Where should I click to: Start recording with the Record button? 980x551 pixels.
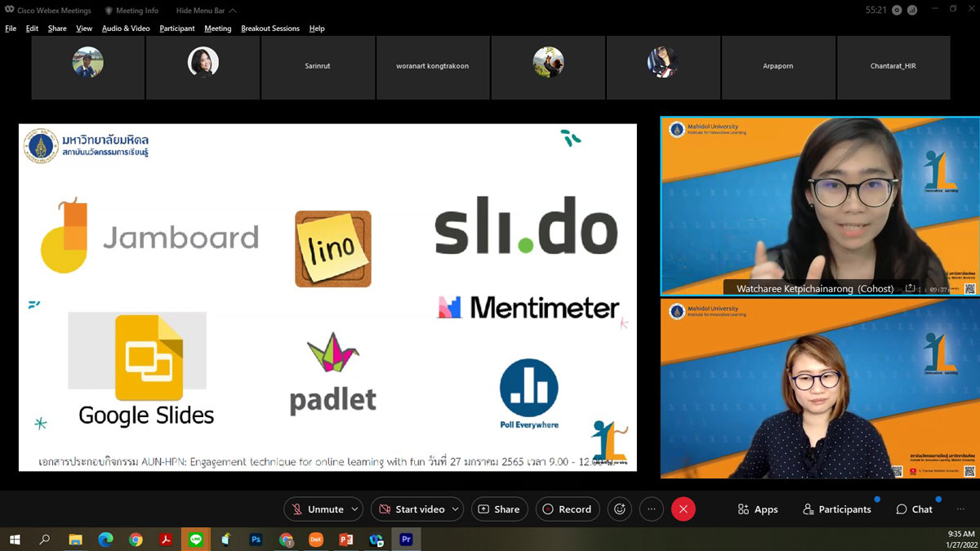(x=568, y=509)
